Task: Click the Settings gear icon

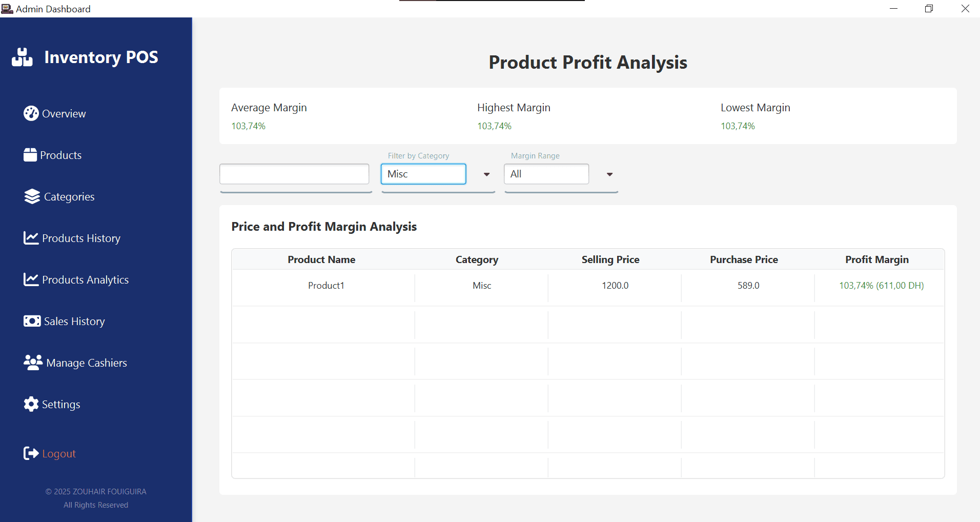Action: tap(31, 404)
